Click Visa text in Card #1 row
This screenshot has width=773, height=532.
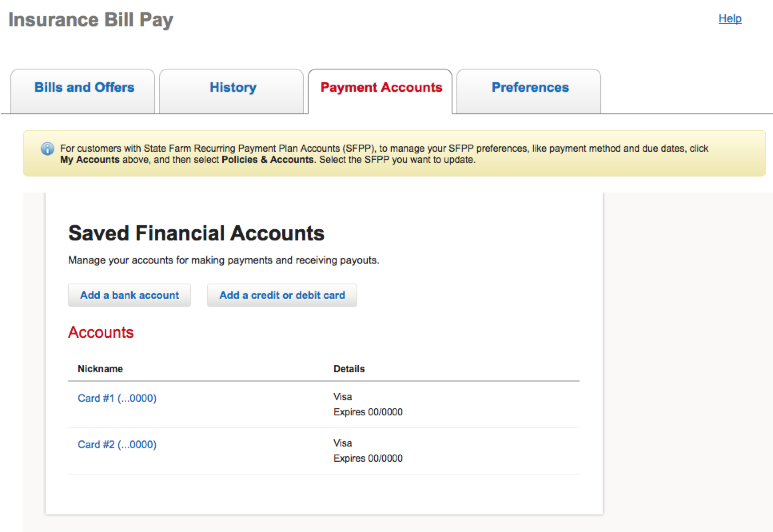click(x=343, y=397)
